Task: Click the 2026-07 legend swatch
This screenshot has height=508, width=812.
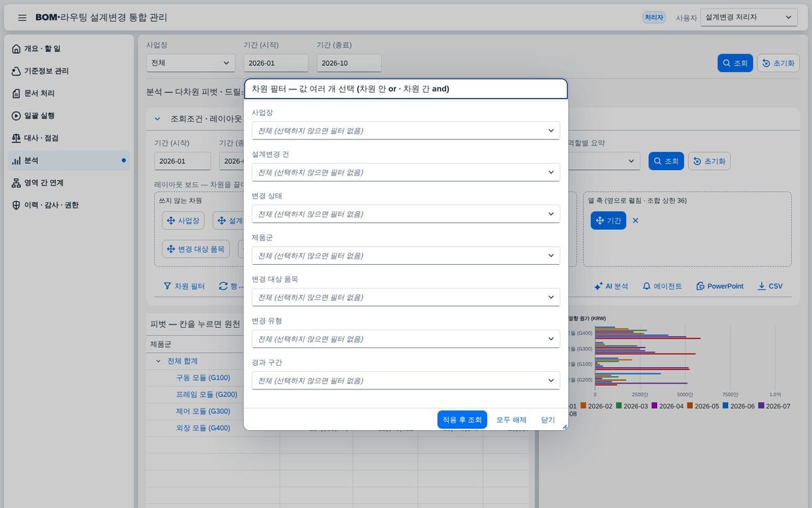Action: (x=761, y=406)
